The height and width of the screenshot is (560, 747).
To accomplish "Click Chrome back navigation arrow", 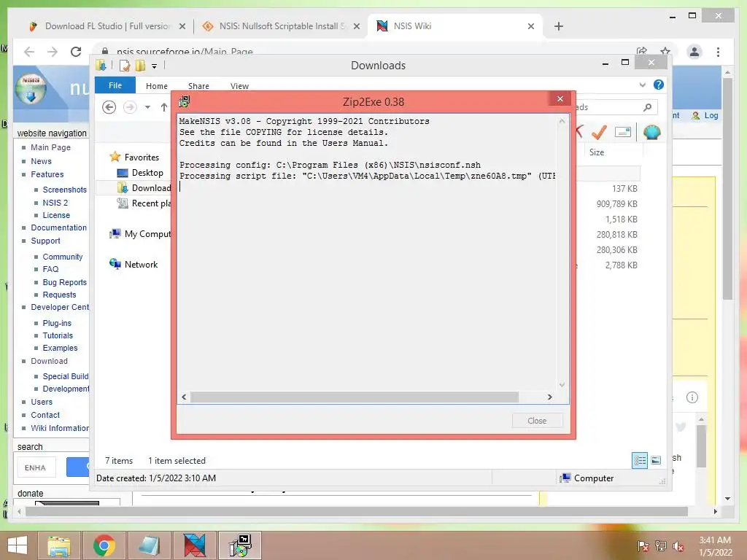I will click(29, 52).
